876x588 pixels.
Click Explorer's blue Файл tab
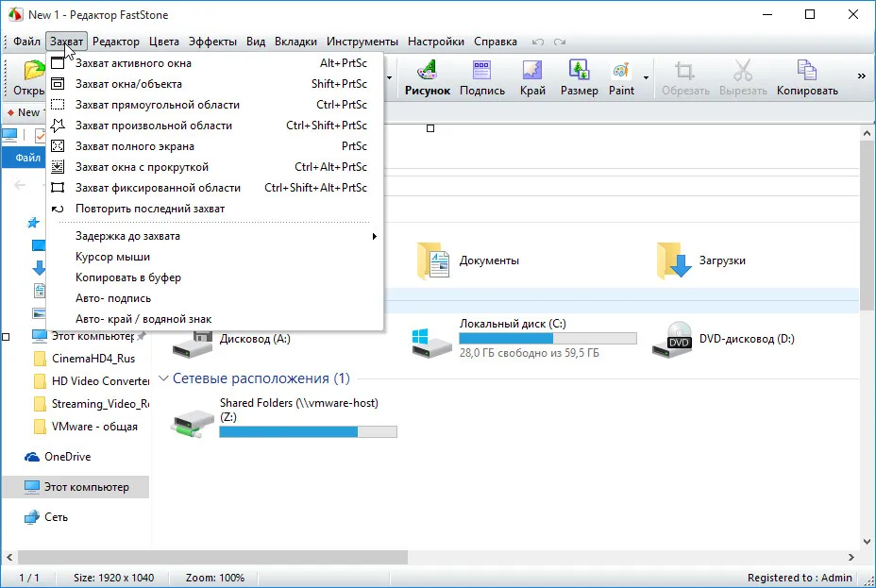point(25,158)
